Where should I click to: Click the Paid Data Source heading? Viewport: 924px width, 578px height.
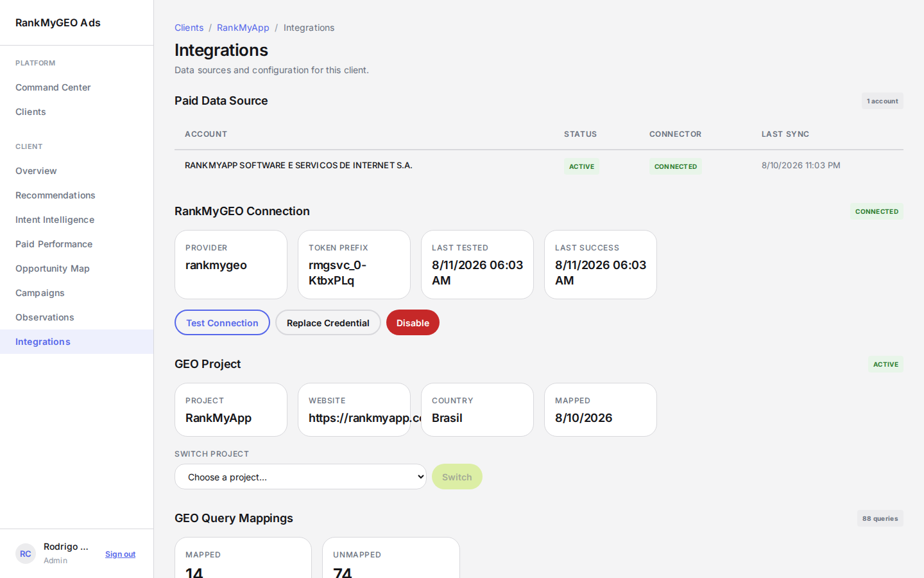tap(221, 101)
